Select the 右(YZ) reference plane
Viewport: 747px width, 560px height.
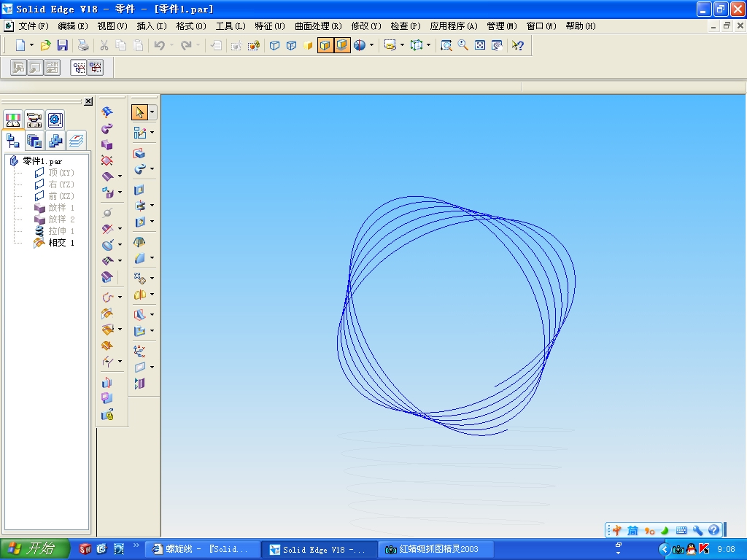point(61,184)
